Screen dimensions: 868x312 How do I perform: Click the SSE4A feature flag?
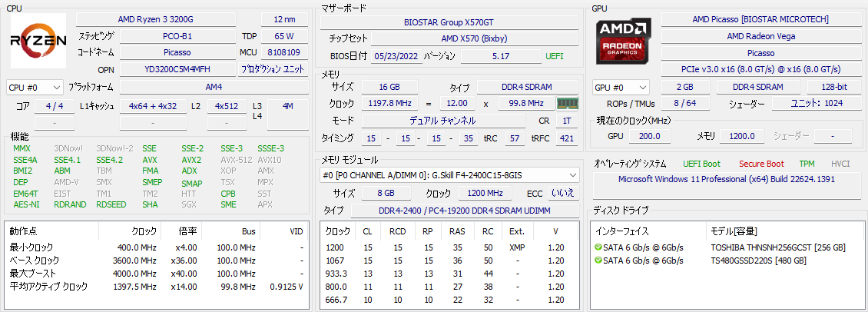click(x=25, y=160)
